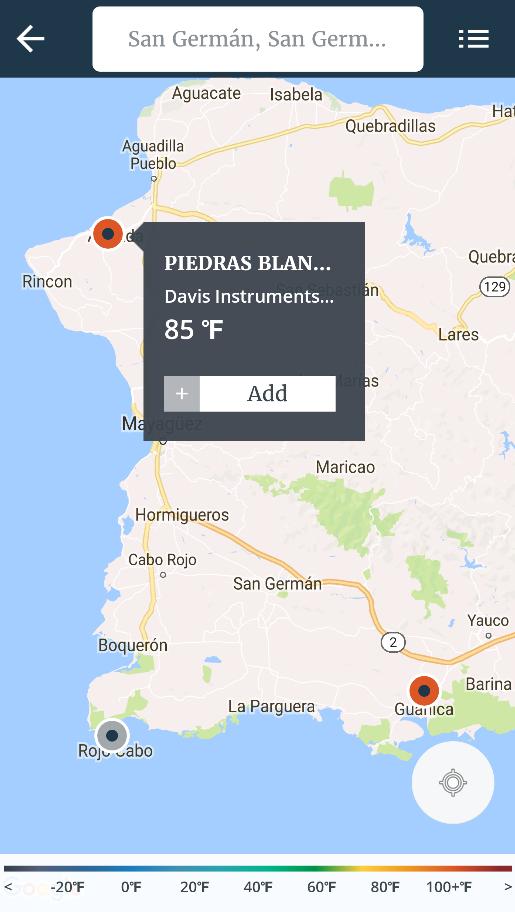Open the list view menu icon

click(474, 39)
